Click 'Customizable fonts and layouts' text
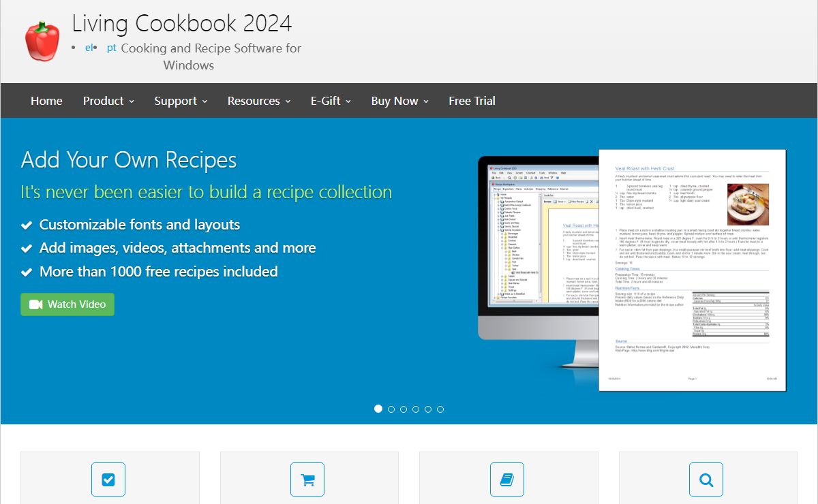 [x=140, y=225]
